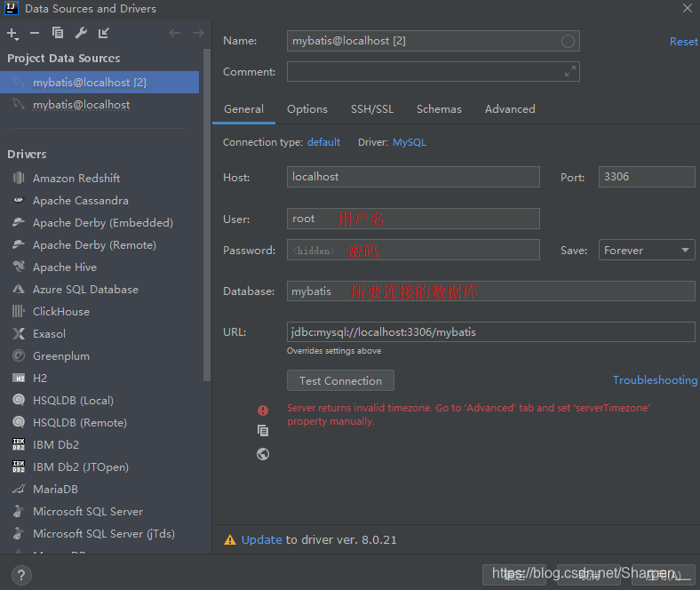Change Driver MySQL dropdown link

pyautogui.click(x=410, y=142)
